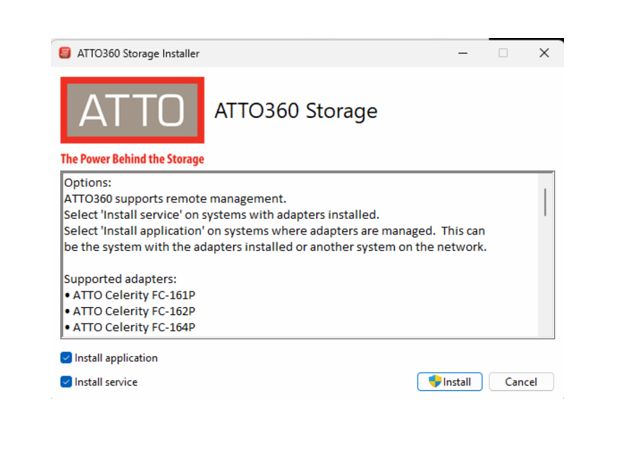Click the scrollbar track below the thumb
631x450 pixels.
tap(545, 280)
